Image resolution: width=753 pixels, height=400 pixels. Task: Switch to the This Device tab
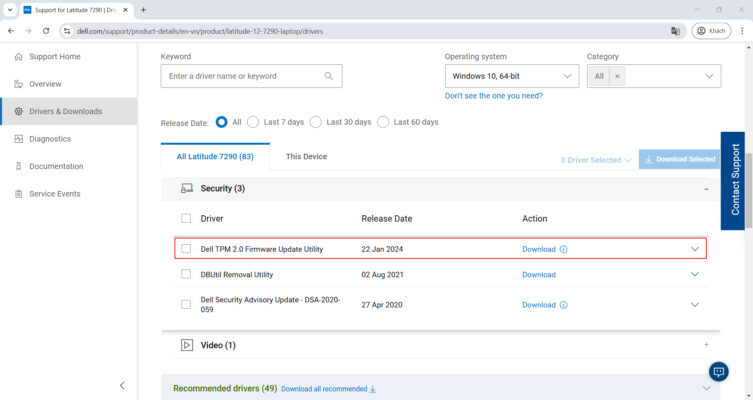[x=306, y=157]
